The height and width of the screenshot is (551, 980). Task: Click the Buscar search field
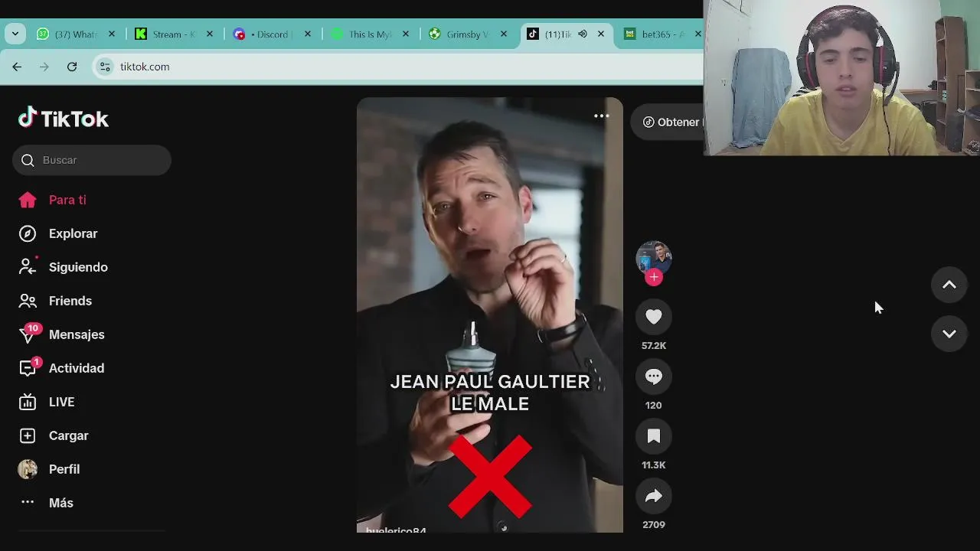92,160
